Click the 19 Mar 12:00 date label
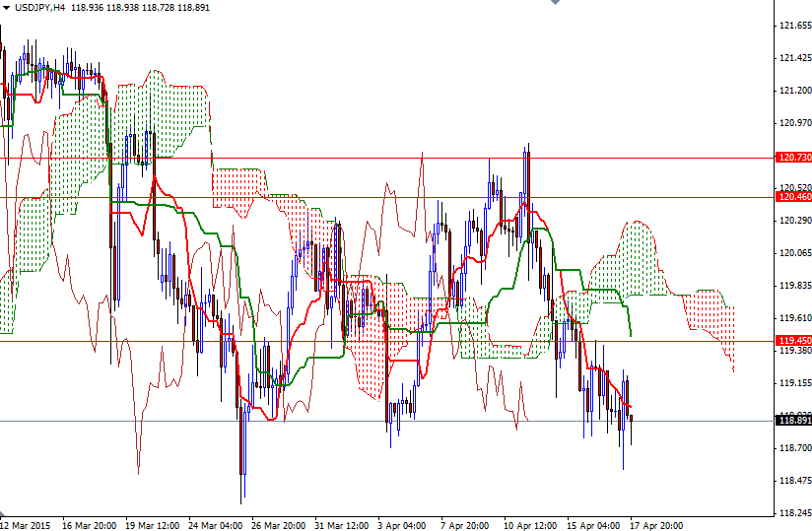 point(152,526)
